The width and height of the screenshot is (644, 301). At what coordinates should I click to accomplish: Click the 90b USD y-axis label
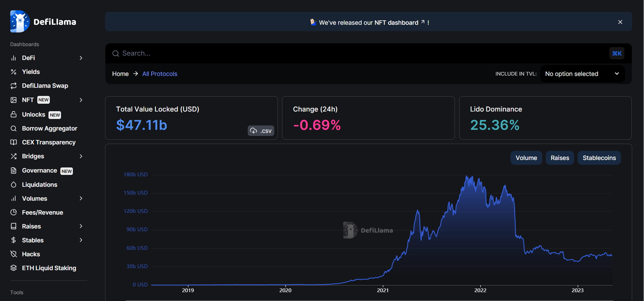(x=137, y=229)
